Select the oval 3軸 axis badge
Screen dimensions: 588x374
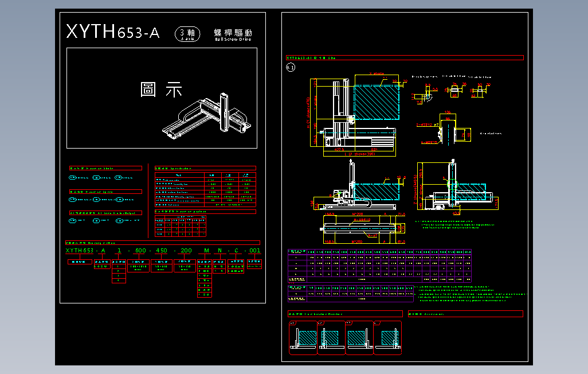[x=187, y=34]
